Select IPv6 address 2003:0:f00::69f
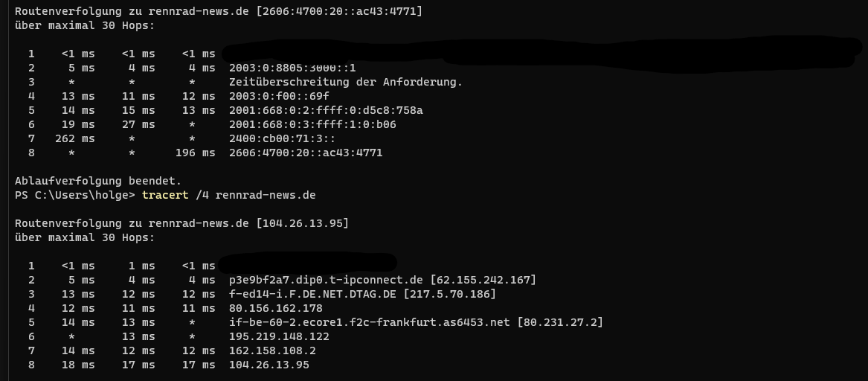The image size is (868, 381). [279, 96]
